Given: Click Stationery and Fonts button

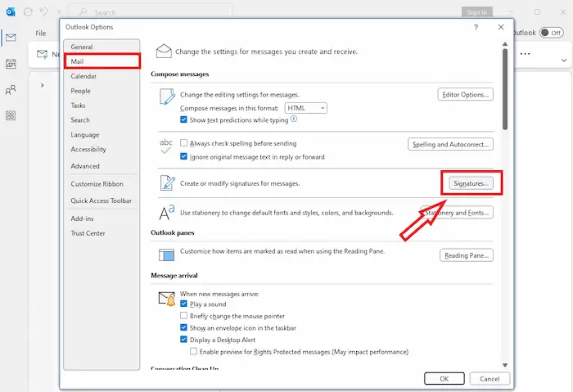Looking at the screenshot, I should (x=457, y=212).
